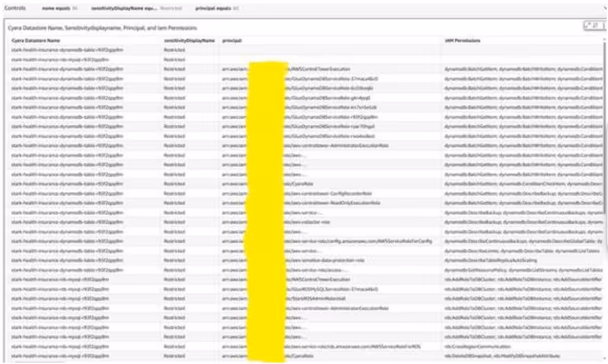Sort by the sensitivityDisplayName column header
Image resolution: width=608 pixels, height=364 pixels.
[x=189, y=40]
